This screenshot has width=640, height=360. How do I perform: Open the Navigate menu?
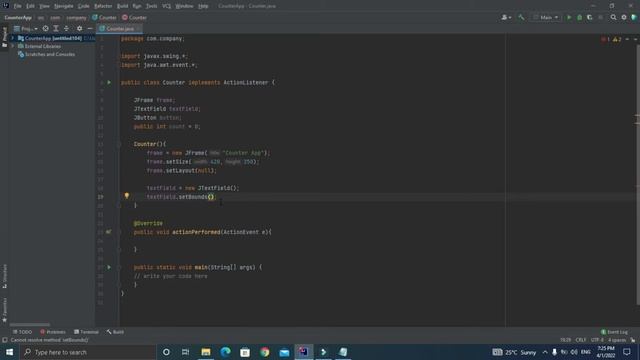(x=64, y=6)
